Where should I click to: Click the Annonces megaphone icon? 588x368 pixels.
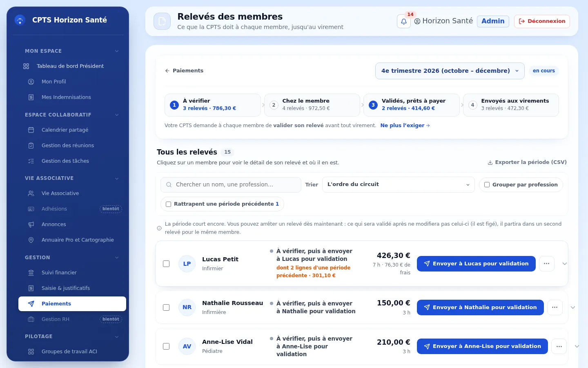[31, 224]
